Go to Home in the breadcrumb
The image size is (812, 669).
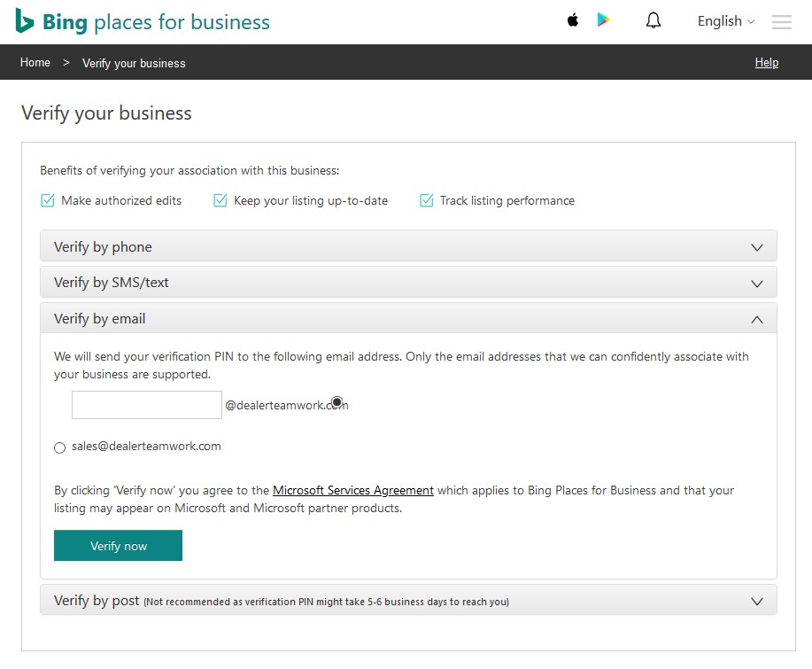point(35,62)
